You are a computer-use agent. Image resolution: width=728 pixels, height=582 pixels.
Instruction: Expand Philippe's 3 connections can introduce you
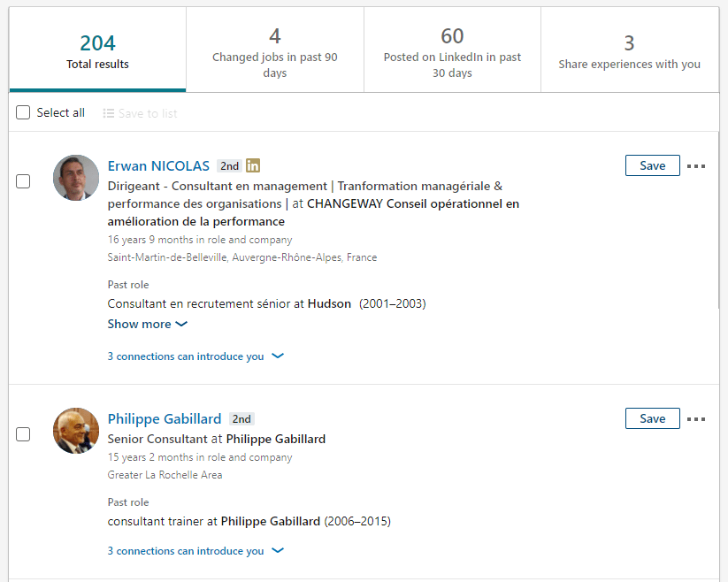click(195, 551)
